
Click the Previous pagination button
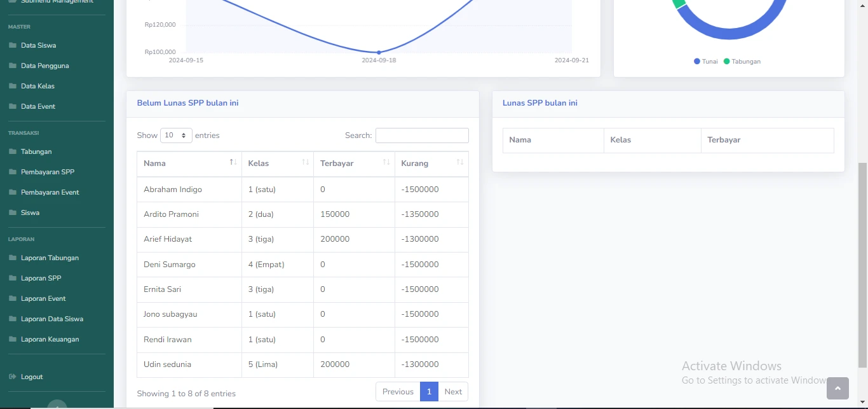click(398, 392)
